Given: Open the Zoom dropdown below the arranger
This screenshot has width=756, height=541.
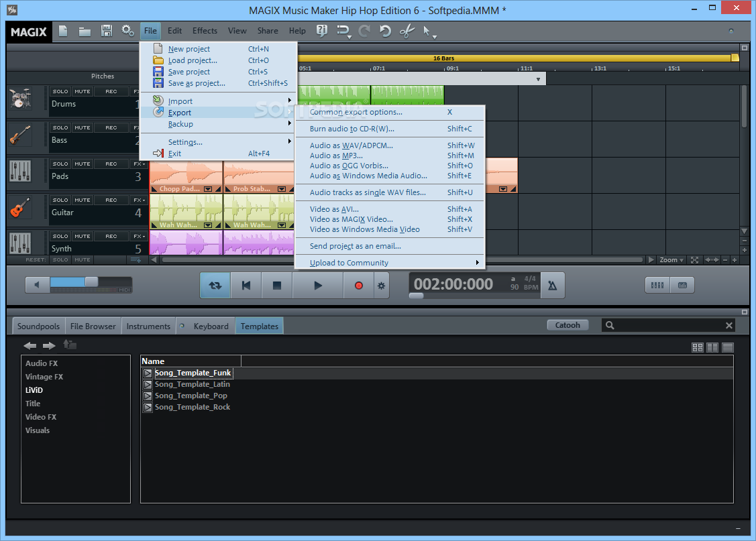Looking at the screenshot, I should (671, 259).
